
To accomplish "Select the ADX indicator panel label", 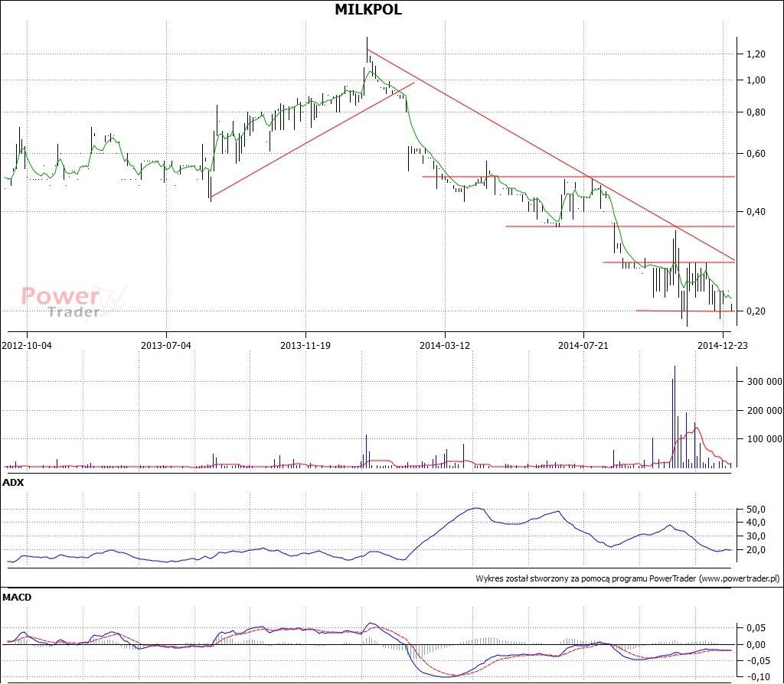I will (13, 483).
